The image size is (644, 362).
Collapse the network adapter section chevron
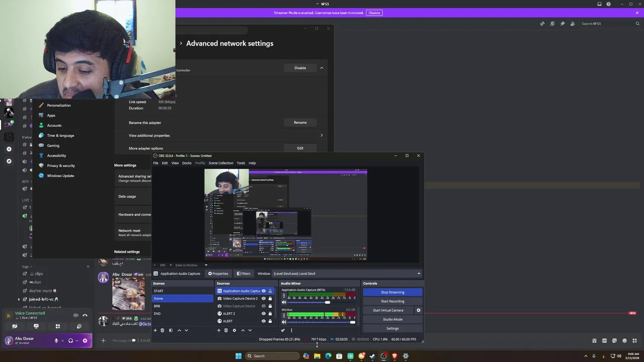(321, 68)
